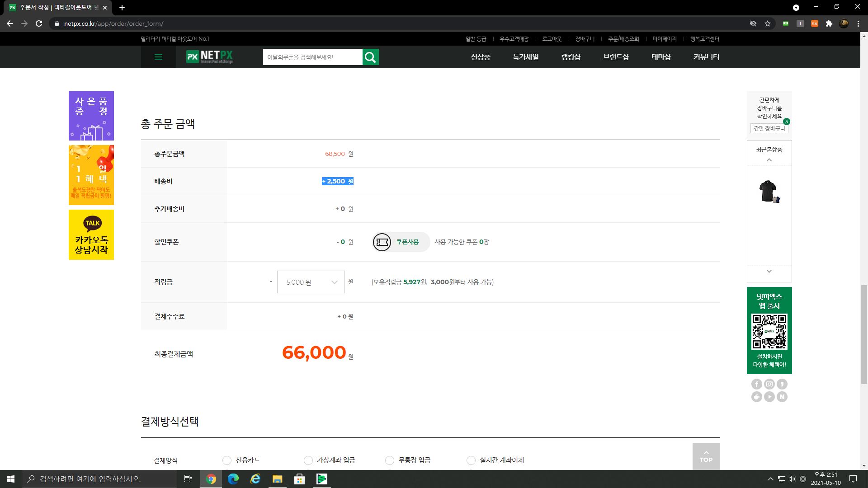Click the 68,500 total order amount
Viewport: 868px width, 488px height.
click(335, 154)
